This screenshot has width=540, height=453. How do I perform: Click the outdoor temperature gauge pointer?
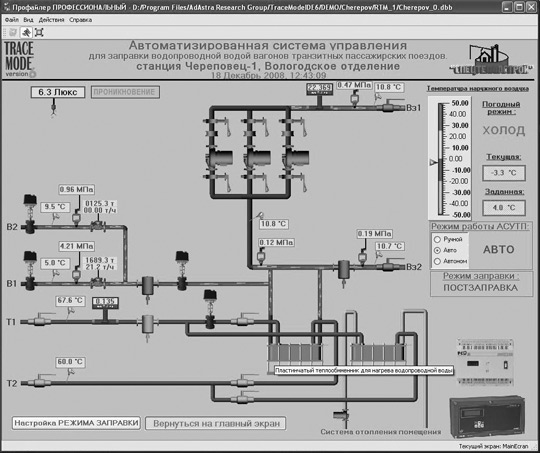tap(434, 162)
